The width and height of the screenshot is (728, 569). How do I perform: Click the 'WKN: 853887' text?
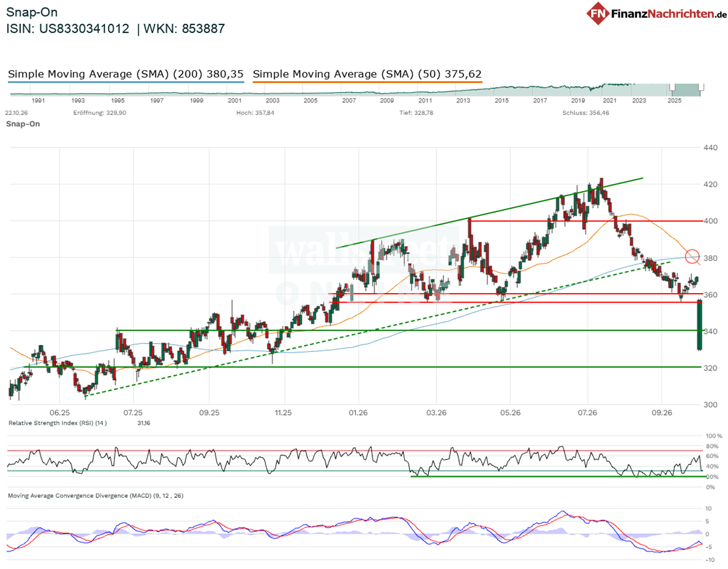pos(184,28)
